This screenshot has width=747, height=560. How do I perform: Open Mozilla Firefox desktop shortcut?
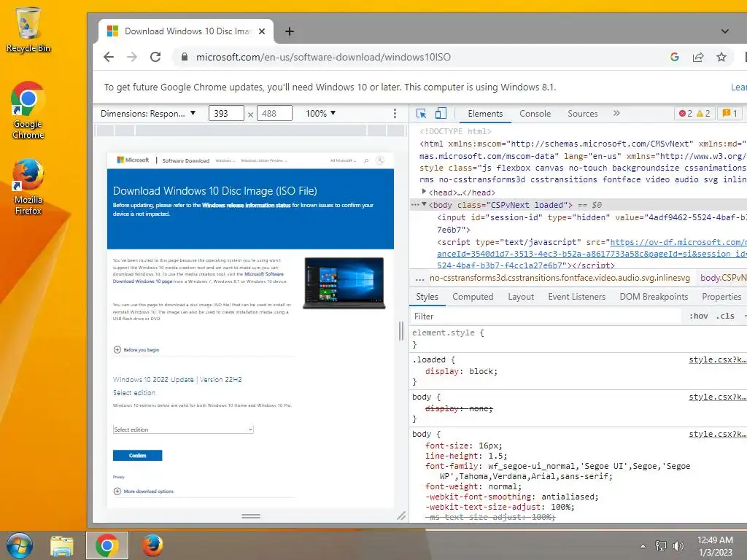click(28, 187)
